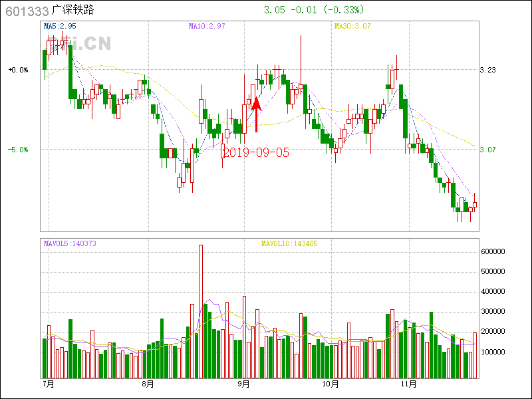This screenshot has height=399, width=532.
Task: Jump to 9月 on the time axis
Action: [243, 384]
